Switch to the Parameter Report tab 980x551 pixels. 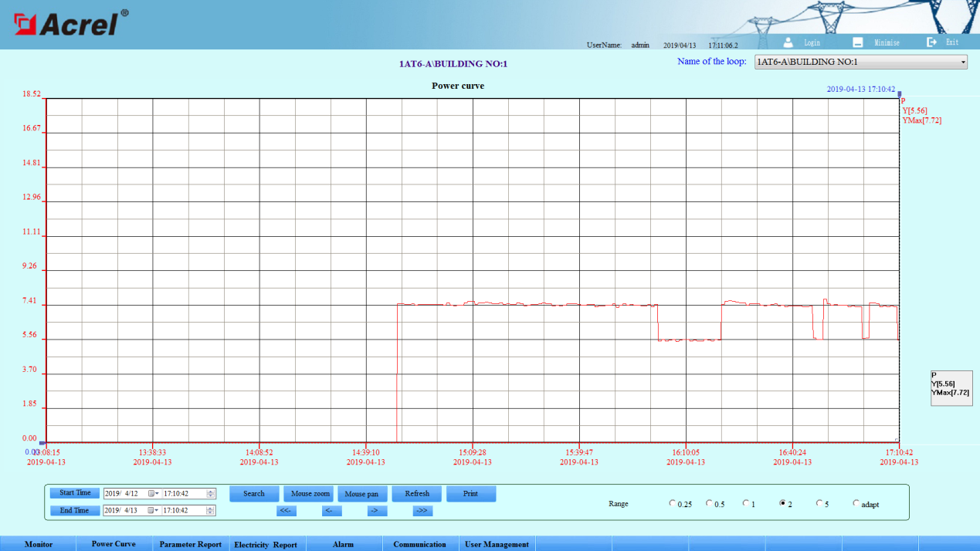(x=190, y=544)
